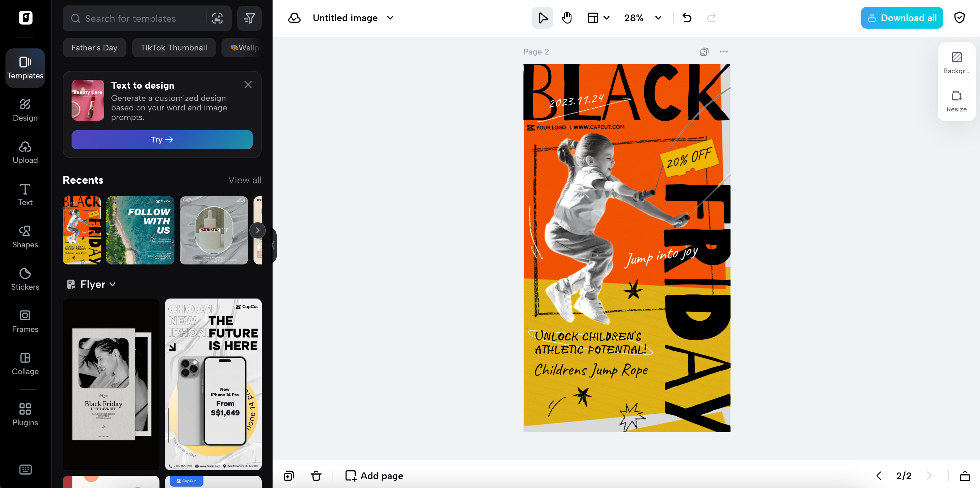This screenshot has height=488, width=980.
Task: Activate the select pointer tool
Action: [542, 18]
